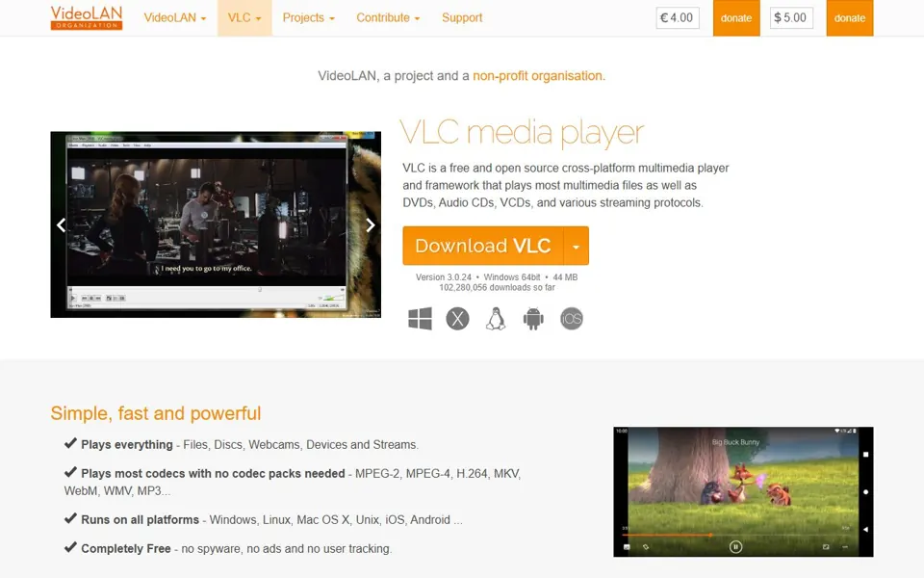Expand the Contribute menu
Viewport: 924px width, 578px height.
388,17
